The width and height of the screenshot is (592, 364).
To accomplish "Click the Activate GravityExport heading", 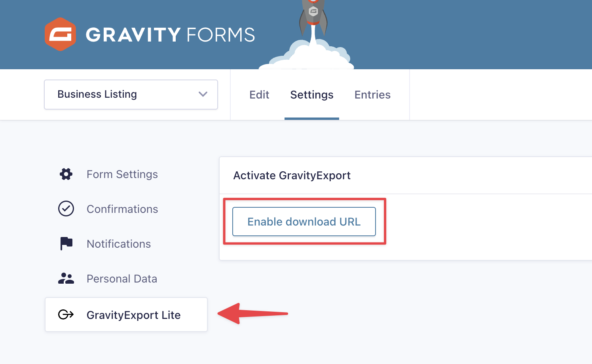I will click(x=292, y=175).
